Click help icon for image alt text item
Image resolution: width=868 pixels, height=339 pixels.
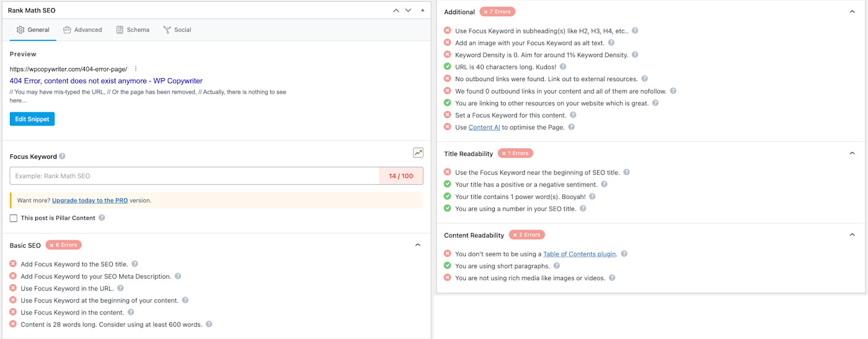point(611,43)
